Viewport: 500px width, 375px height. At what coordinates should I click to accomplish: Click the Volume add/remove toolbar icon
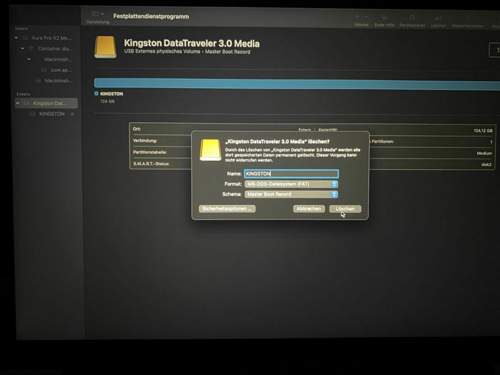(x=361, y=18)
